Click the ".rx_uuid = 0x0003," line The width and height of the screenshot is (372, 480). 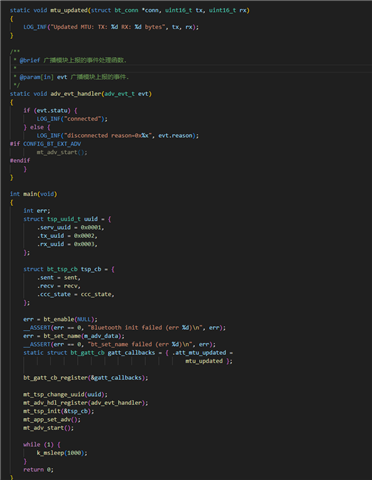click(x=67, y=244)
